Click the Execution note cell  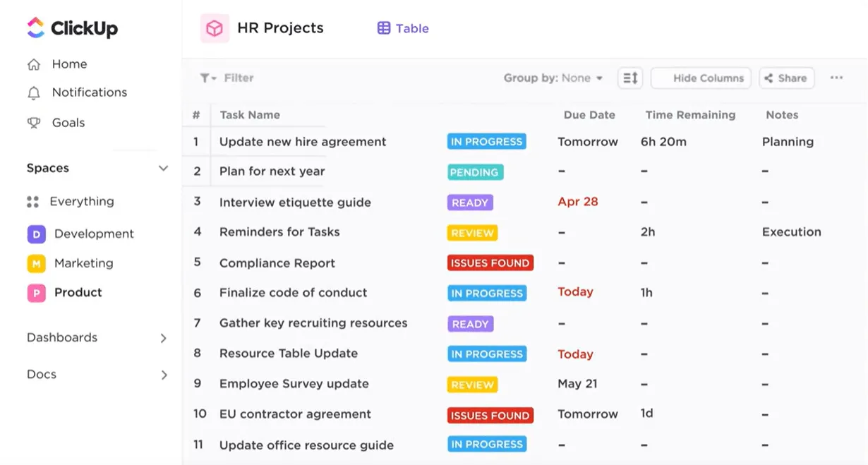pos(792,232)
